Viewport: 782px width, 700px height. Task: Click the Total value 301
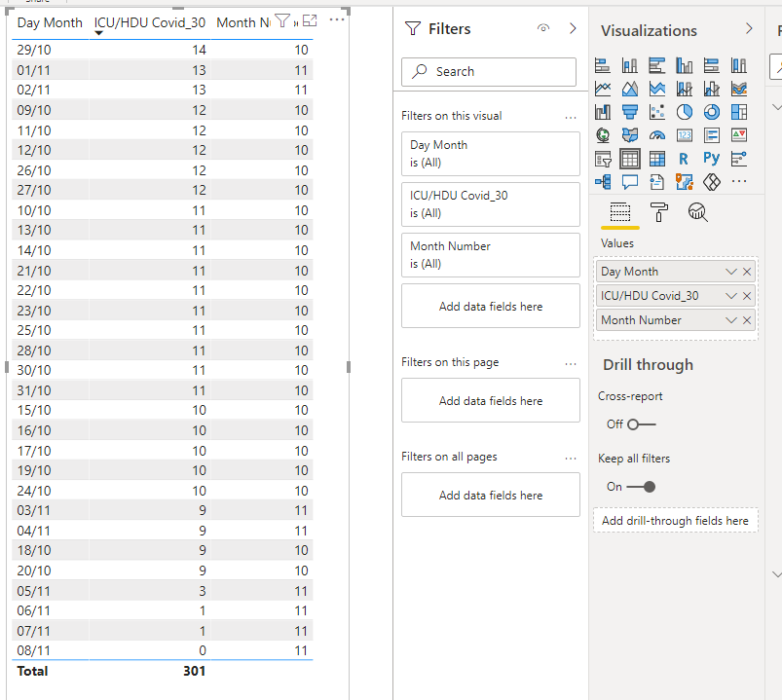coord(194,671)
